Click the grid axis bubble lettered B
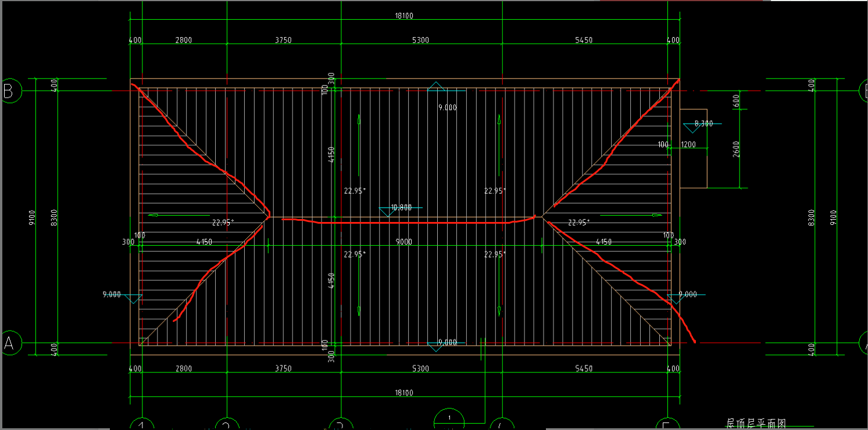The image size is (868, 430). (10, 91)
